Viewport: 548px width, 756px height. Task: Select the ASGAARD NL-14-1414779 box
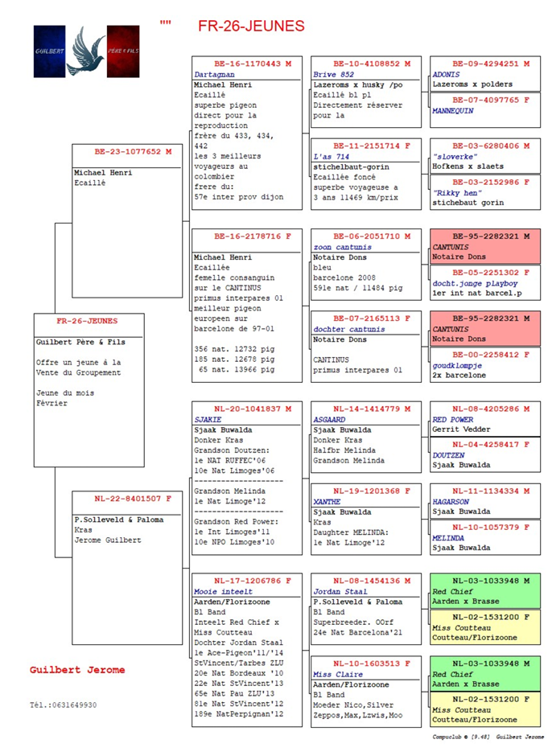click(x=365, y=439)
